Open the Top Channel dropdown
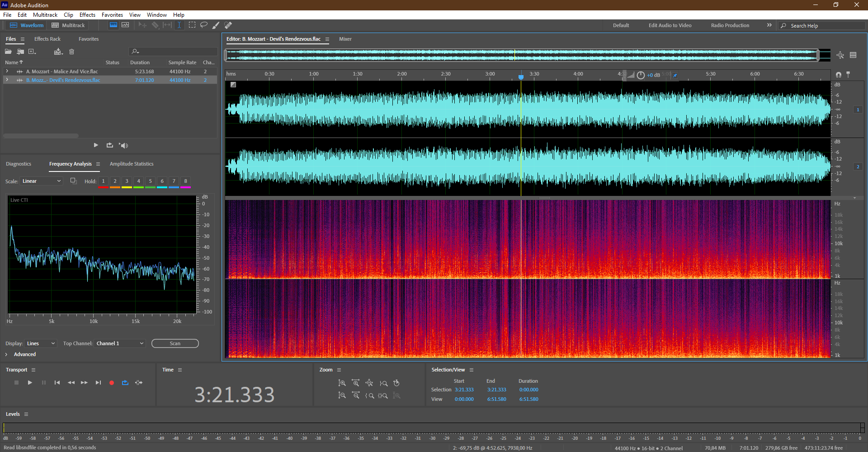Viewport: 868px width, 452px height. (x=120, y=343)
